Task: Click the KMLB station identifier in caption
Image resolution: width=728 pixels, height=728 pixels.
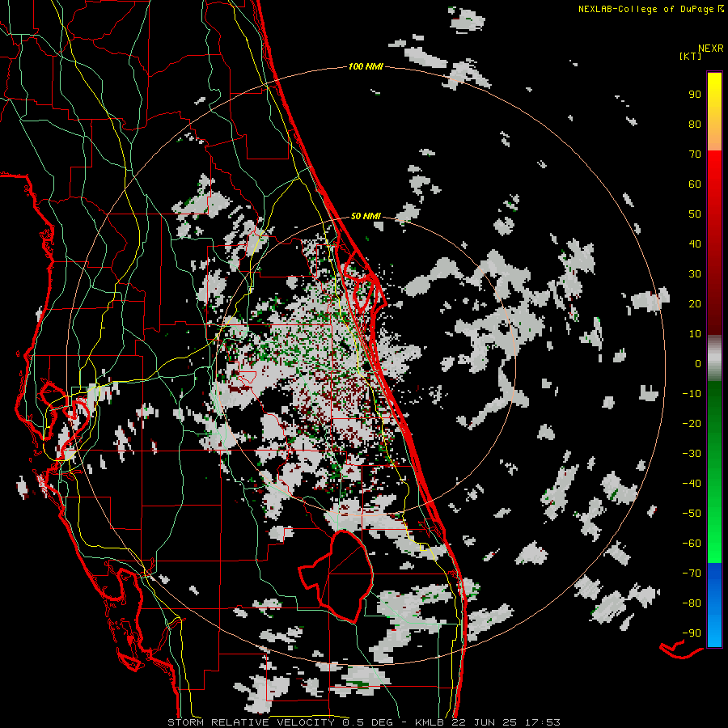Action: coord(429,722)
